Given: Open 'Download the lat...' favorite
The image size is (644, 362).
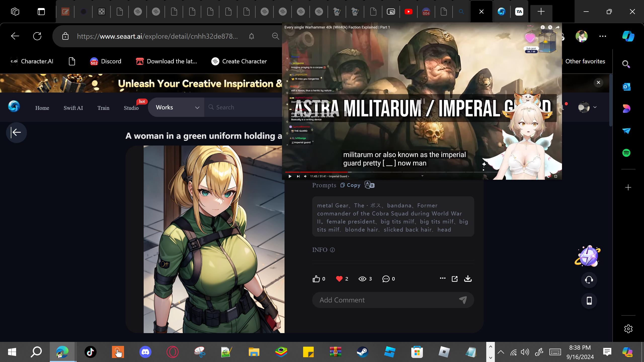Looking at the screenshot, I should pos(166,61).
